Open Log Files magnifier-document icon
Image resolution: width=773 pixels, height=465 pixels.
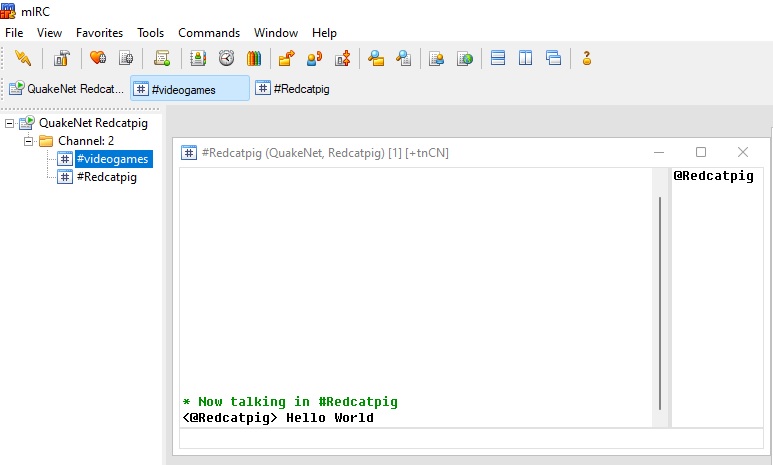(404, 58)
